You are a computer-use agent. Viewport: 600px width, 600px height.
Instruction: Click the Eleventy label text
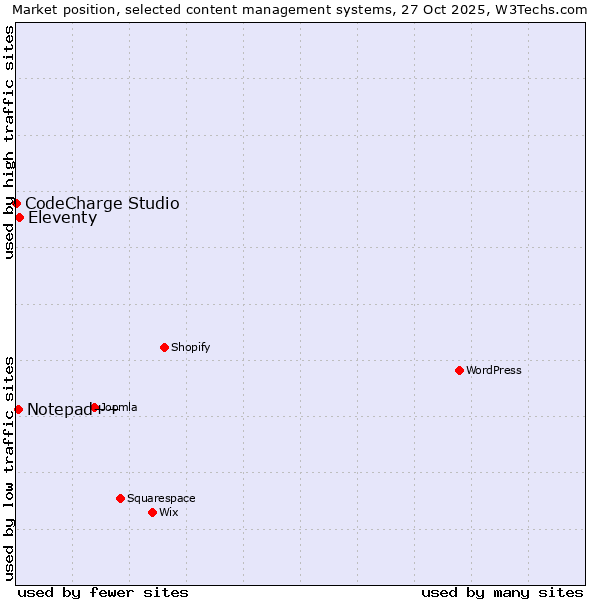pyautogui.click(x=62, y=218)
